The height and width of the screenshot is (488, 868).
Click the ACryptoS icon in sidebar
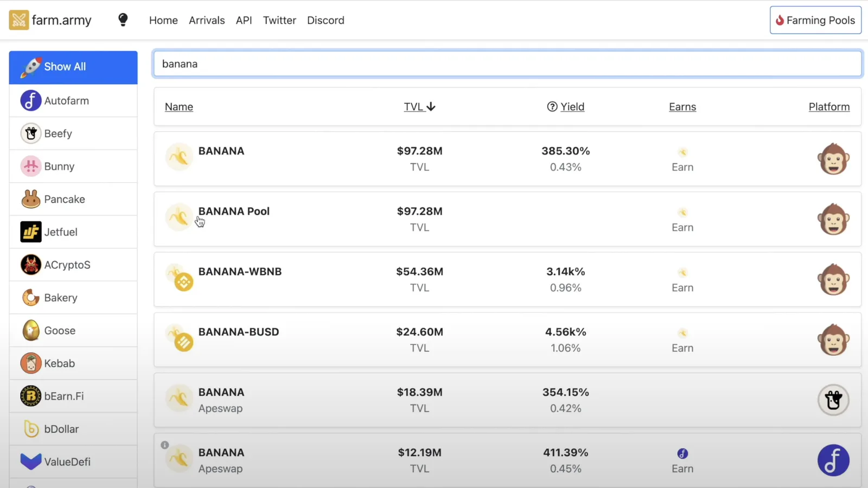(x=31, y=265)
